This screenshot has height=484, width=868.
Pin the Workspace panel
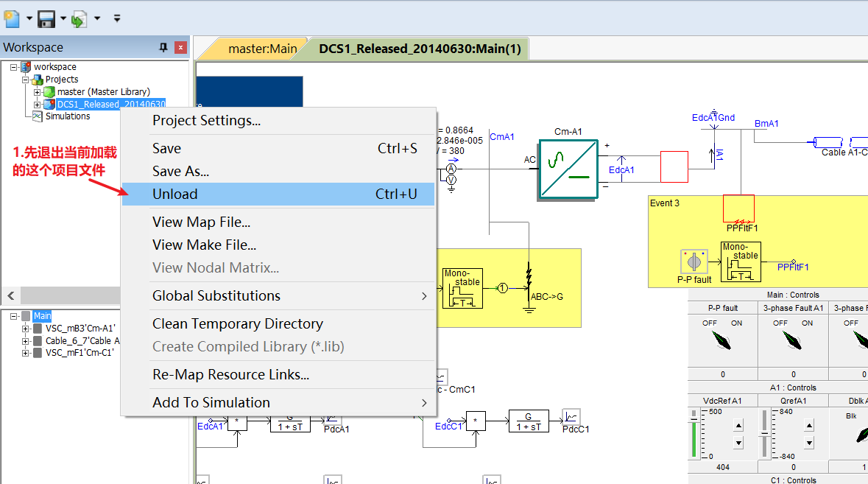point(163,48)
